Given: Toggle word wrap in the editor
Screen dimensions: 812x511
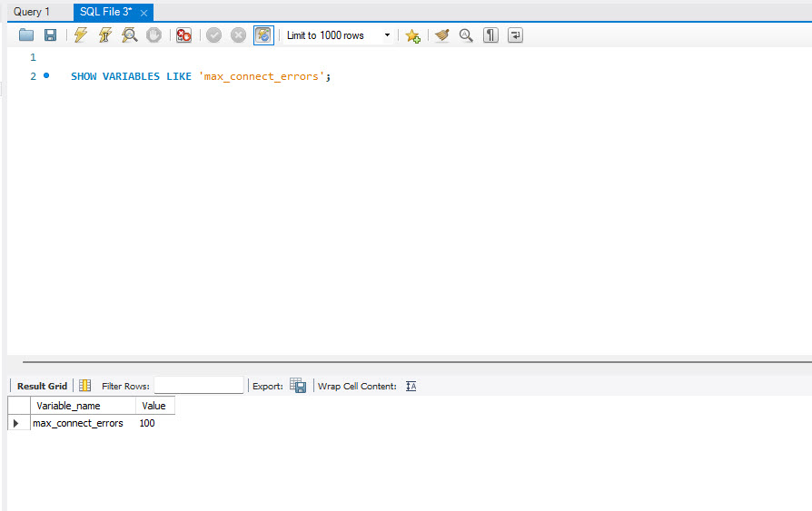Looking at the screenshot, I should click(x=515, y=35).
